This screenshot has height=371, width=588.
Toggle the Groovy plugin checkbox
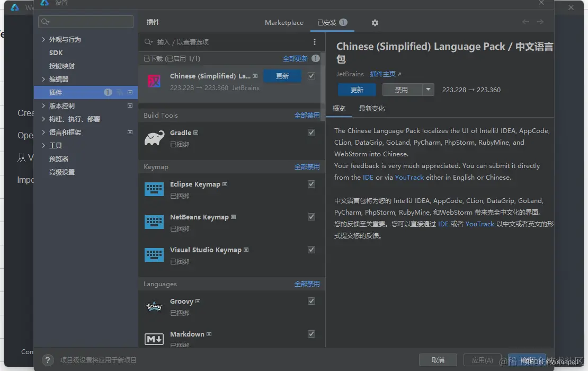coord(311,301)
